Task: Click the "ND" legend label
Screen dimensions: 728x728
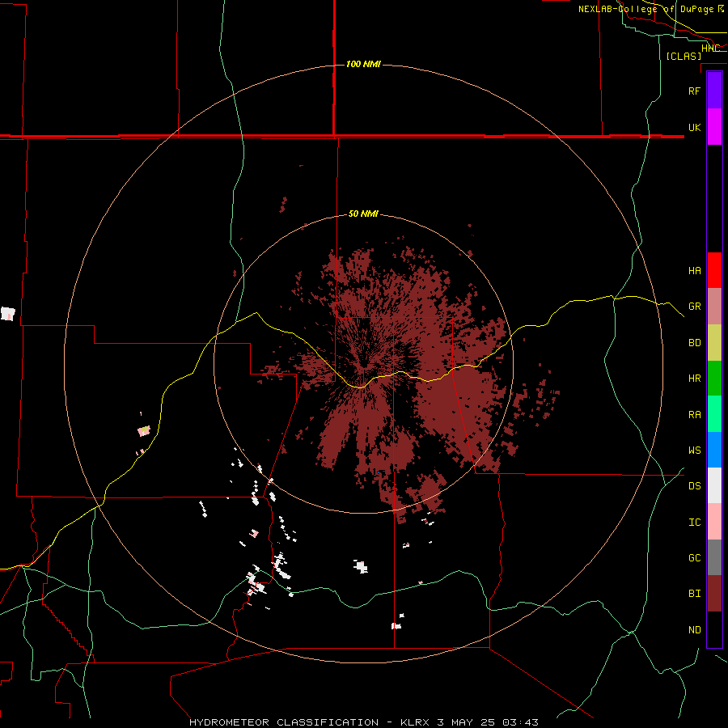Action: [694, 630]
